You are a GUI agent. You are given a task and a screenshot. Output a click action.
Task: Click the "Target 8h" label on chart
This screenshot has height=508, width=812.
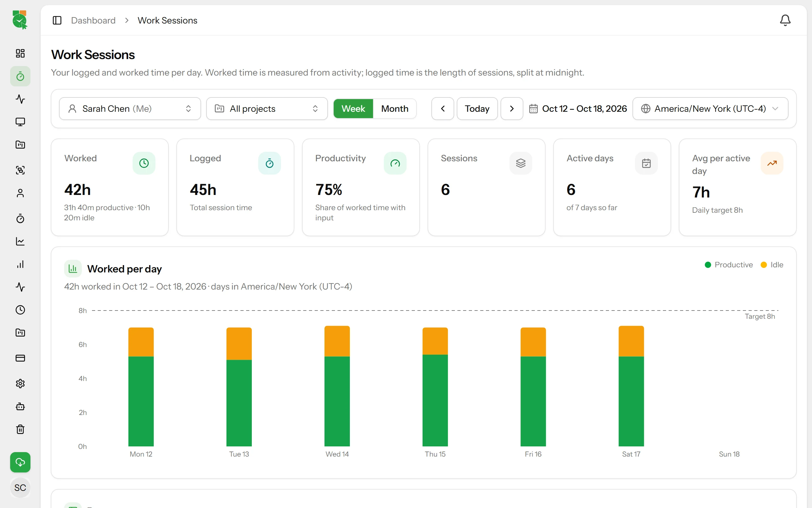click(x=760, y=317)
